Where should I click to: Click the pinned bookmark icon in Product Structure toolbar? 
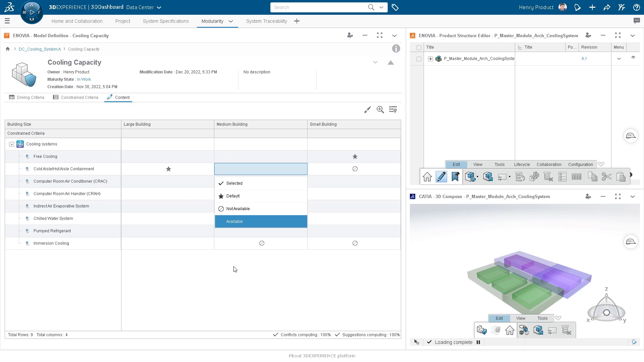(x=455, y=177)
